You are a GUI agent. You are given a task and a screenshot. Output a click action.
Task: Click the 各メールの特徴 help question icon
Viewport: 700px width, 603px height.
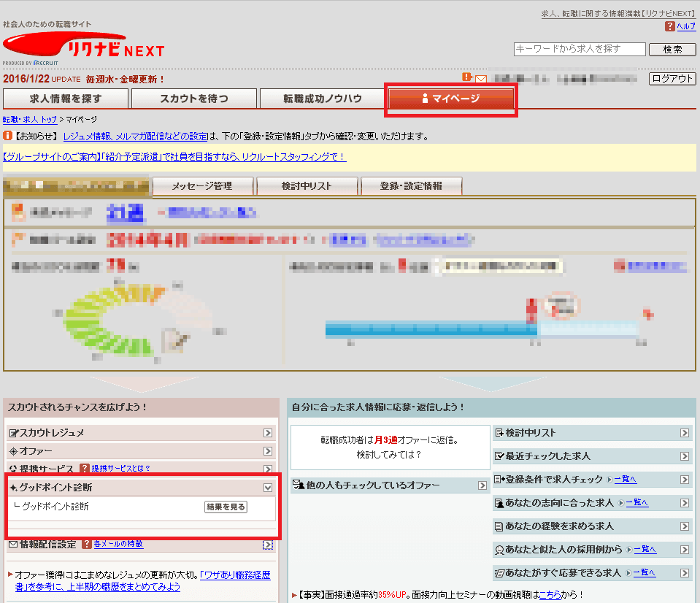pos(87,544)
